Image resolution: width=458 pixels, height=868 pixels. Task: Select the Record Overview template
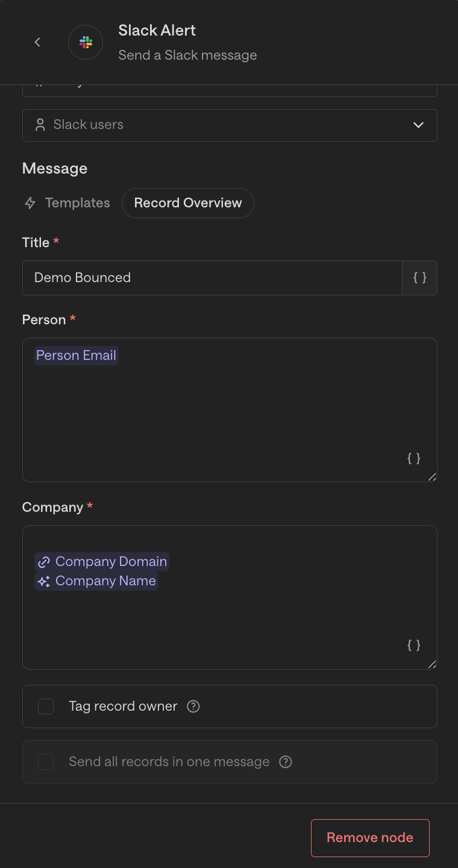(188, 203)
